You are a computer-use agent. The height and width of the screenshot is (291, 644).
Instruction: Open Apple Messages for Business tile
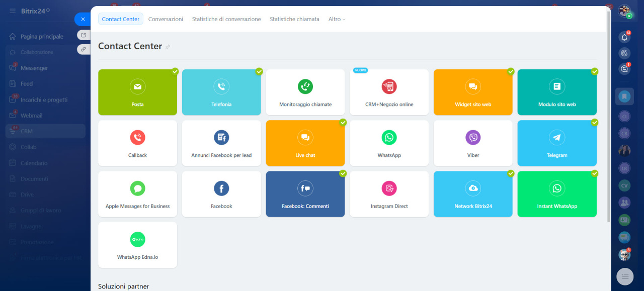point(137,194)
